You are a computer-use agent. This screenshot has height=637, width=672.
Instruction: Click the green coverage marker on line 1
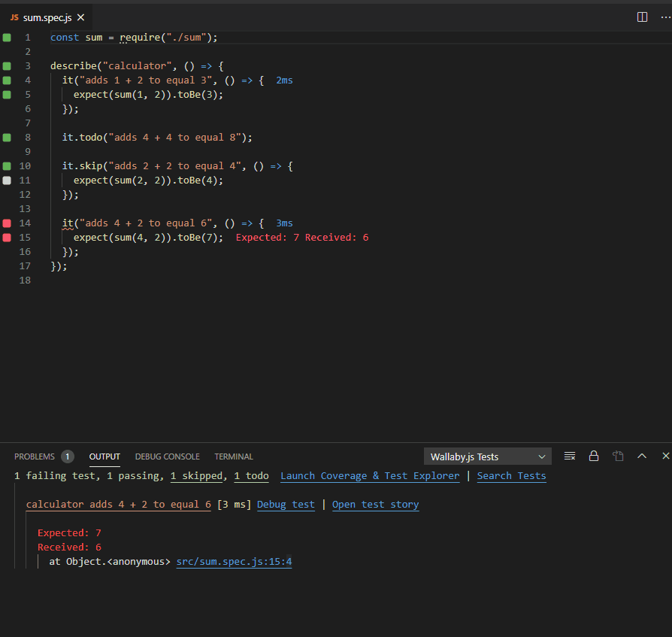tap(7, 38)
